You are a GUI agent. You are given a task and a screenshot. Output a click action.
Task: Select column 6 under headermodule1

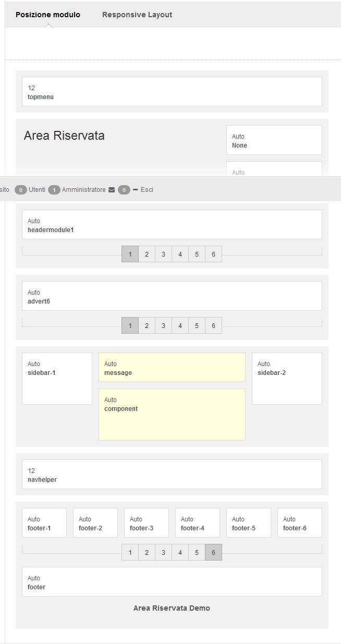(213, 254)
